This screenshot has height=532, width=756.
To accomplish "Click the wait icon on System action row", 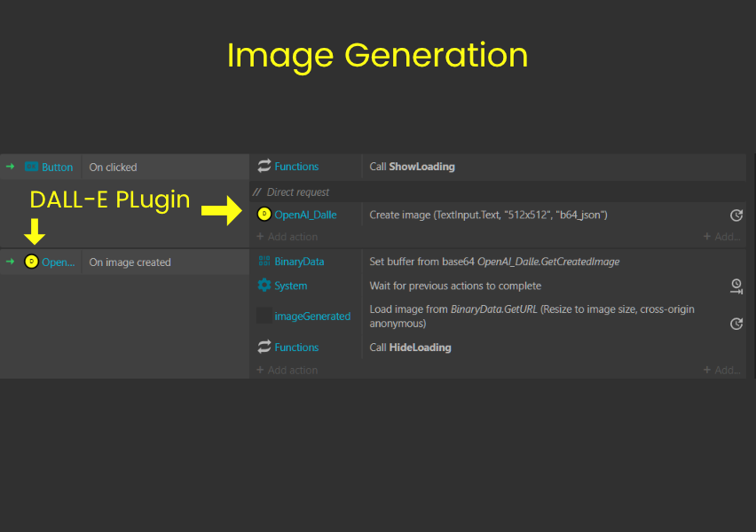I will (736, 286).
